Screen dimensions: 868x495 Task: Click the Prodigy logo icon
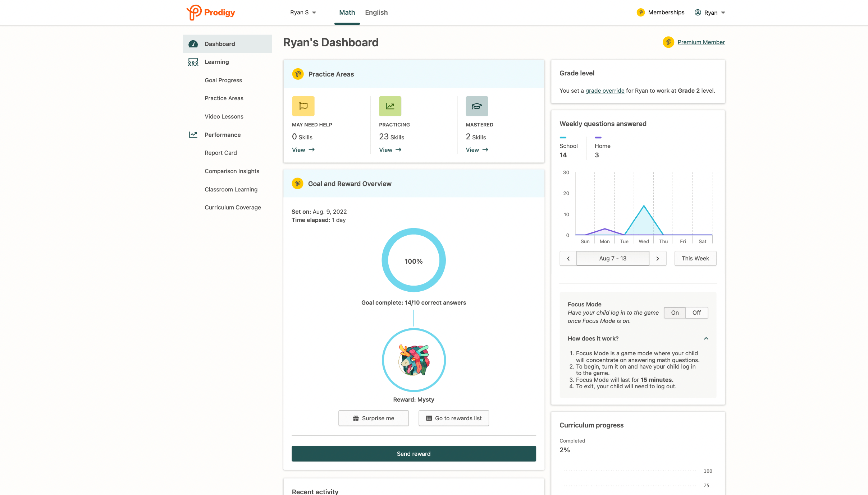point(194,13)
